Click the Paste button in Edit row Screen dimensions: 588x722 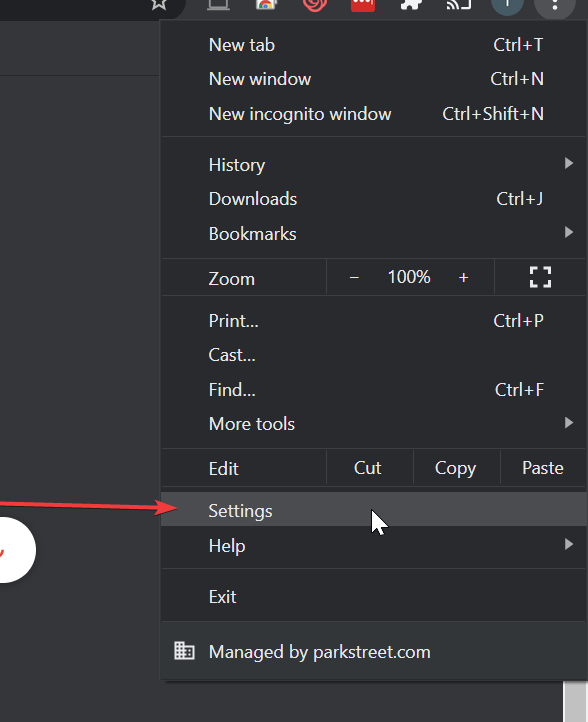[542, 468]
